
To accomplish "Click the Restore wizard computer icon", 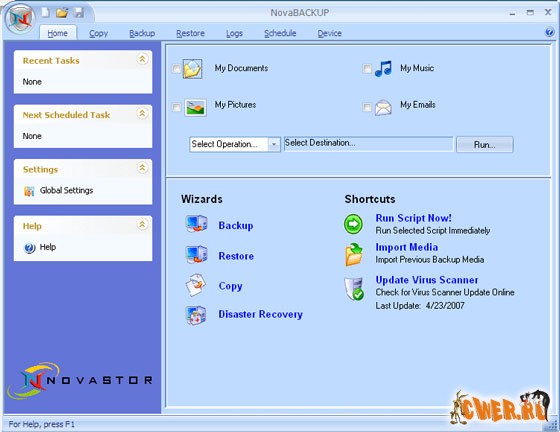I will pyautogui.click(x=196, y=255).
